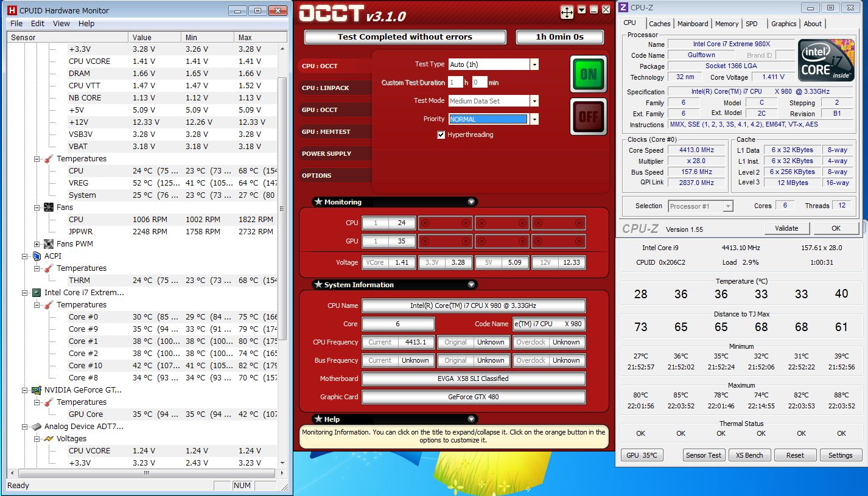Viewport: 868px width, 496px height.
Task: Open the Edit menu in Hardware Monitor
Action: (38, 24)
